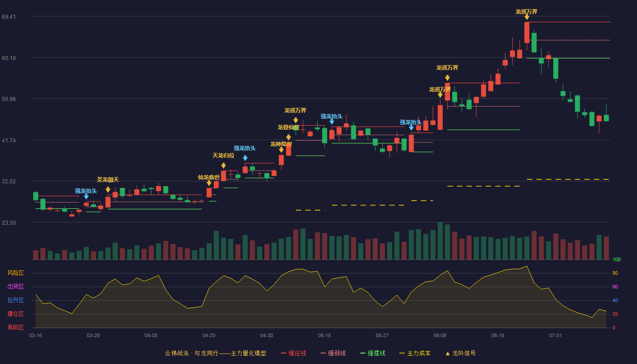Click the 拉升区 zone label
Image resolution: width=637 pixels, height=364 pixels.
point(15,300)
